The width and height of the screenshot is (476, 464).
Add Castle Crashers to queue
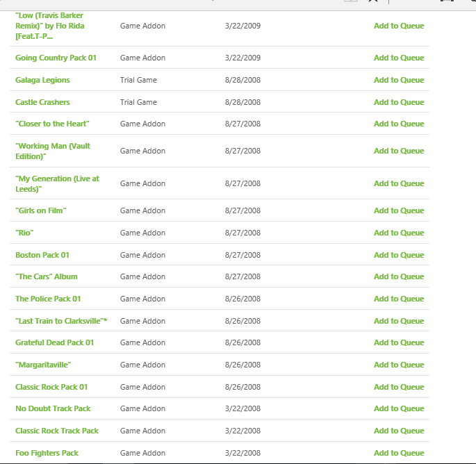coord(399,102)
